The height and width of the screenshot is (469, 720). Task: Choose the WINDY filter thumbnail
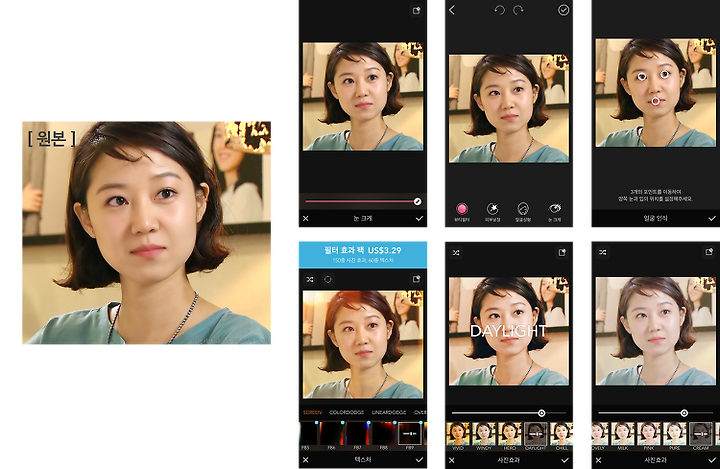[484, 434]
